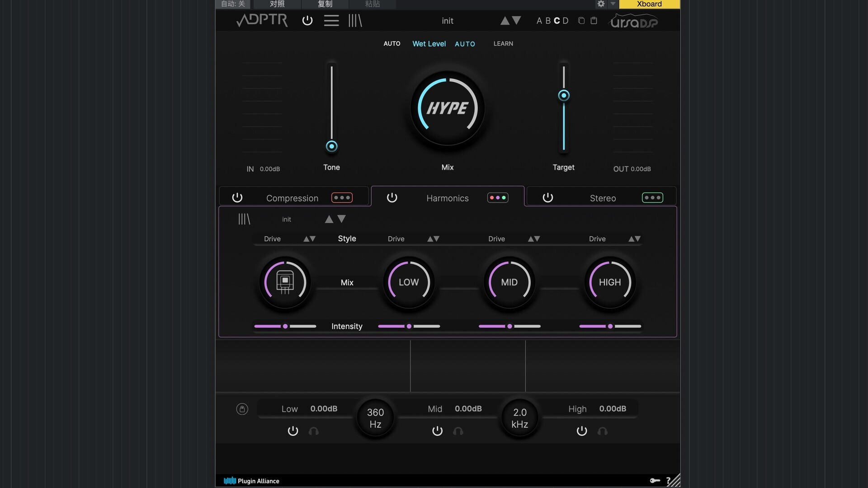Click the Low band 0.00dB value
Image resolution: width=868 pixels, height=488 pixels.
click(x=324, y=409)
